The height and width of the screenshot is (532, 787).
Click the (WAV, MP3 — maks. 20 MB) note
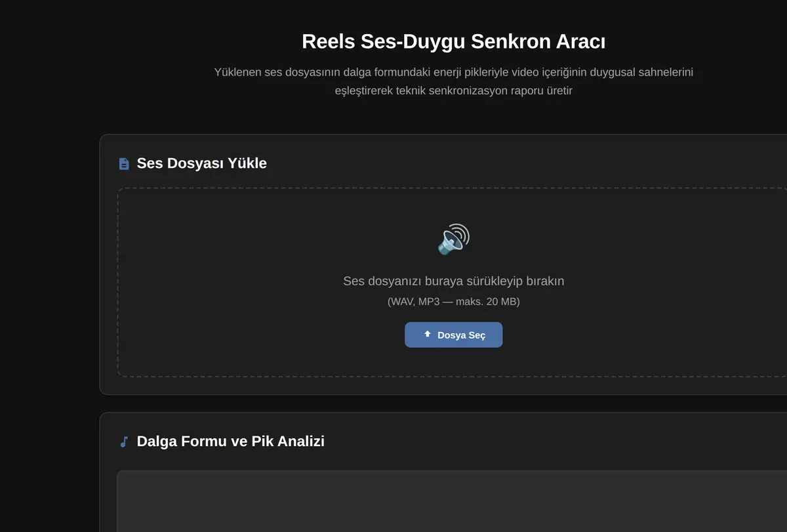453,302
